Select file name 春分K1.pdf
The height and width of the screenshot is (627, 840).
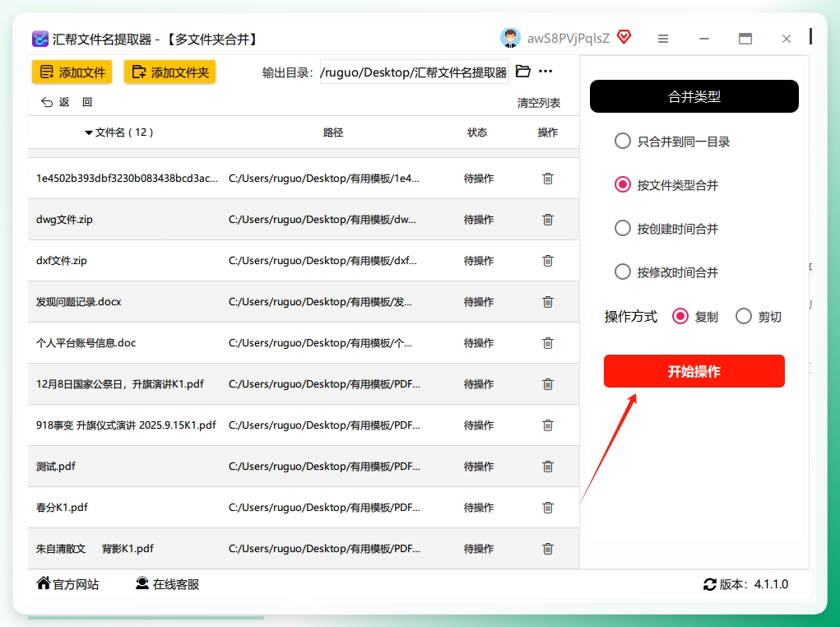coord(62,508)
